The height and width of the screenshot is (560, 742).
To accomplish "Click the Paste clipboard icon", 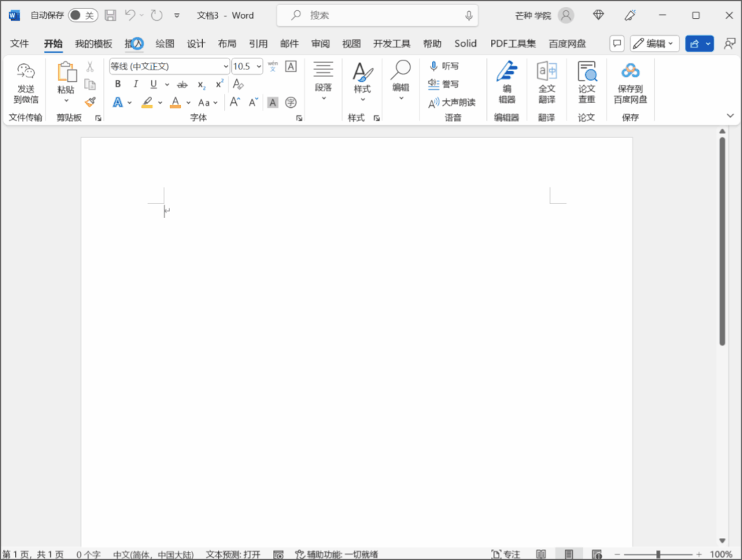I will coord(66,72).
